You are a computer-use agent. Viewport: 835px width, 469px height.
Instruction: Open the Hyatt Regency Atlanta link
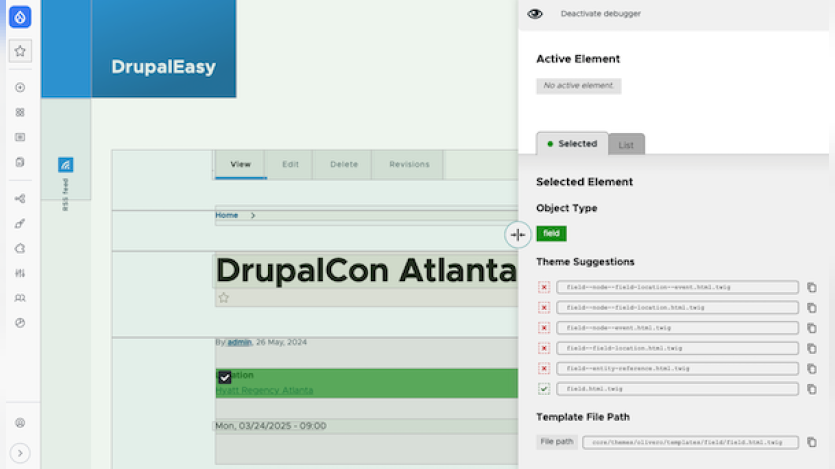[x=264, y=390]
